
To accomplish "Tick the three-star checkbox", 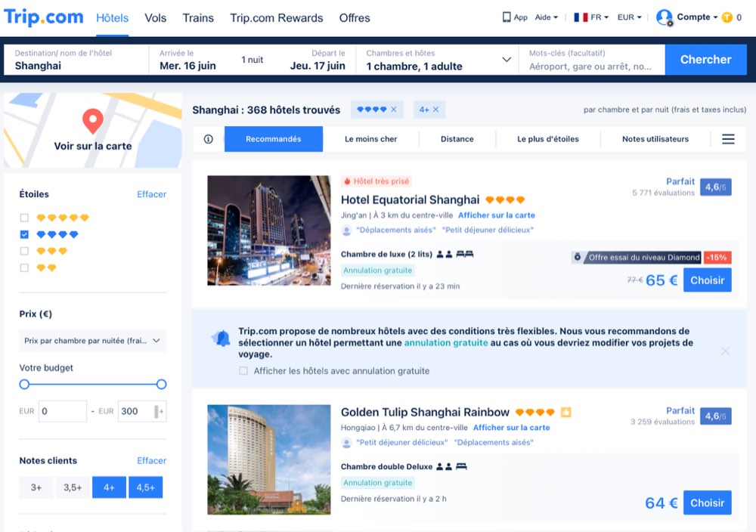I will [25, 251].
